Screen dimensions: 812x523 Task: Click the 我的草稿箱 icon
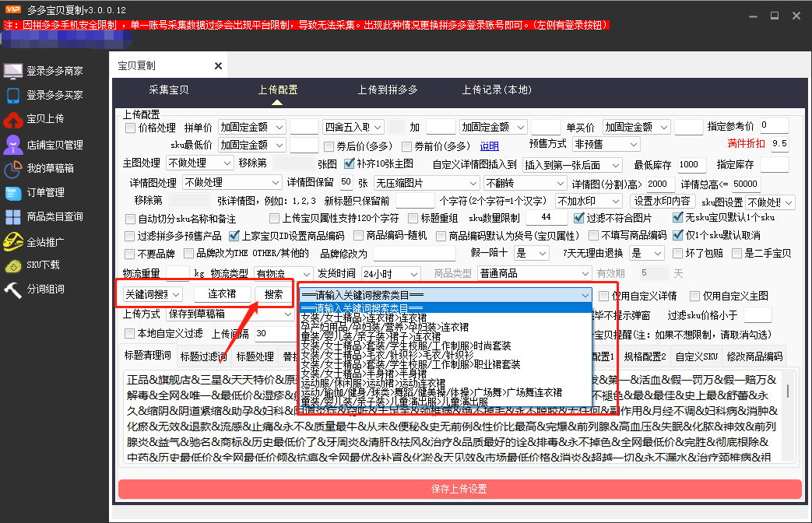point(13,169)
